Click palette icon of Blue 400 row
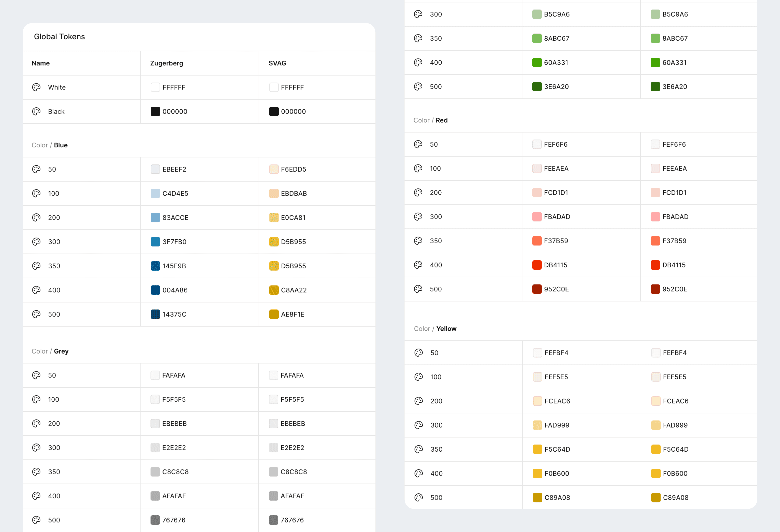This screenshot has width=780, height=532. pyautogui.click(x=36, y=290)
